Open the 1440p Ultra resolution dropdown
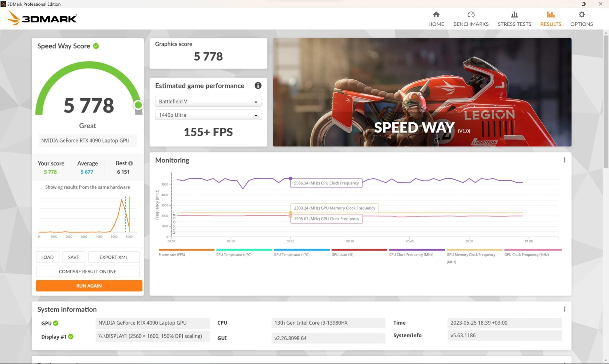 click(208, 115)
